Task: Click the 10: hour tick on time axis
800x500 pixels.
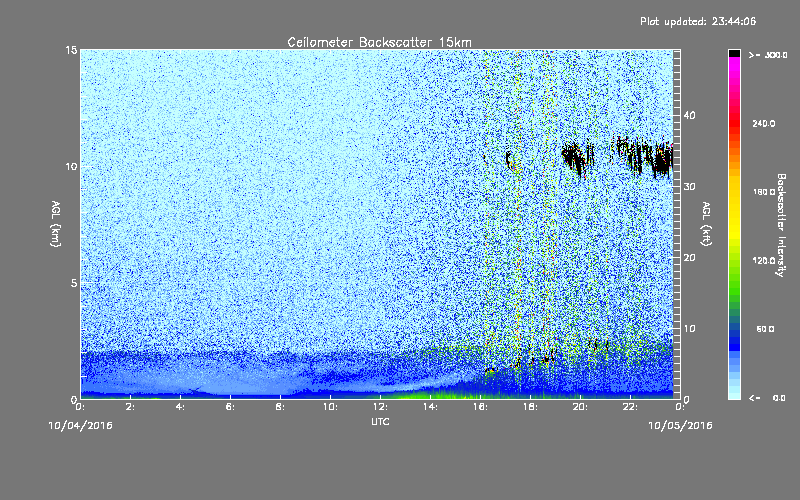Action: coord(330,407)
